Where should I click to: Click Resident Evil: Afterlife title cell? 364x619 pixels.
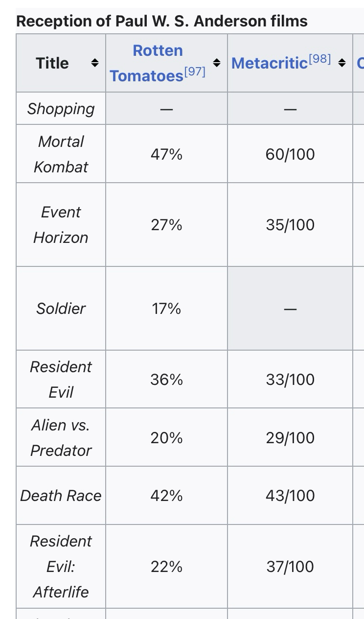click(61, 566)
